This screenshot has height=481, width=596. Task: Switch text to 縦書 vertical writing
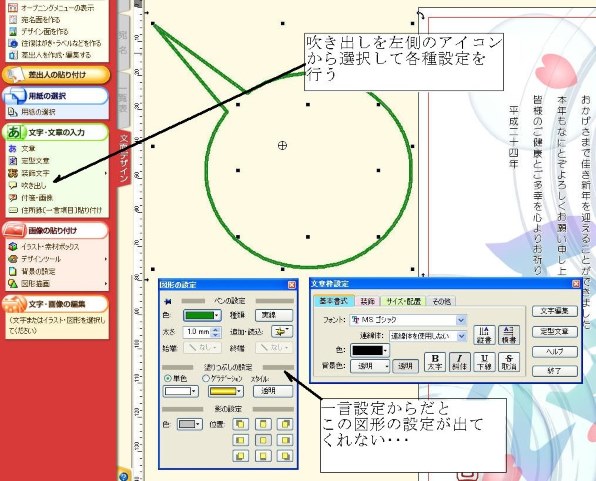484,335
